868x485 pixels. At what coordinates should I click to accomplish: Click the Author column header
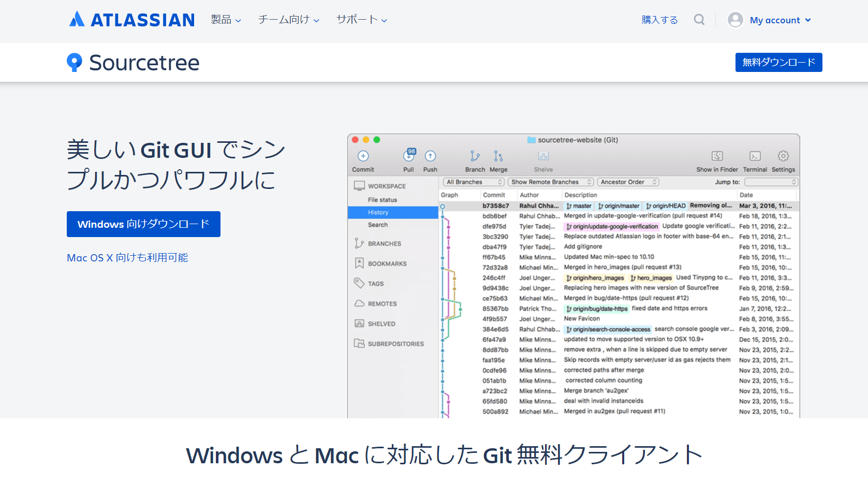tap(529, 195)
